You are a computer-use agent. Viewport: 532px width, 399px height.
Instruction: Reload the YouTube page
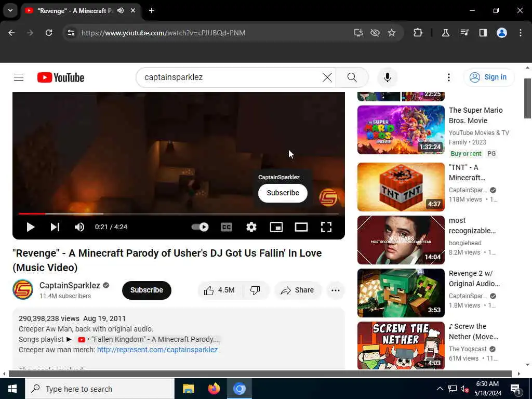click(49, 33)
